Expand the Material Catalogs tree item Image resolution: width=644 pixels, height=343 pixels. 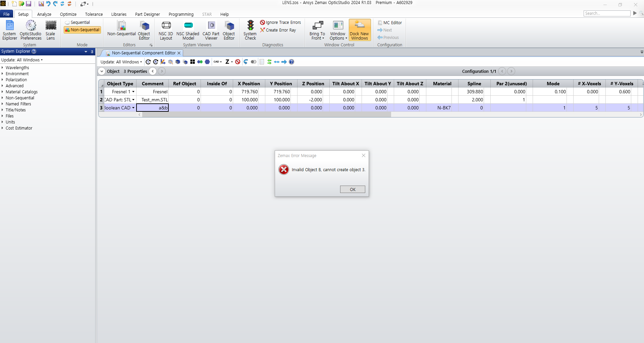click(2, 92)
